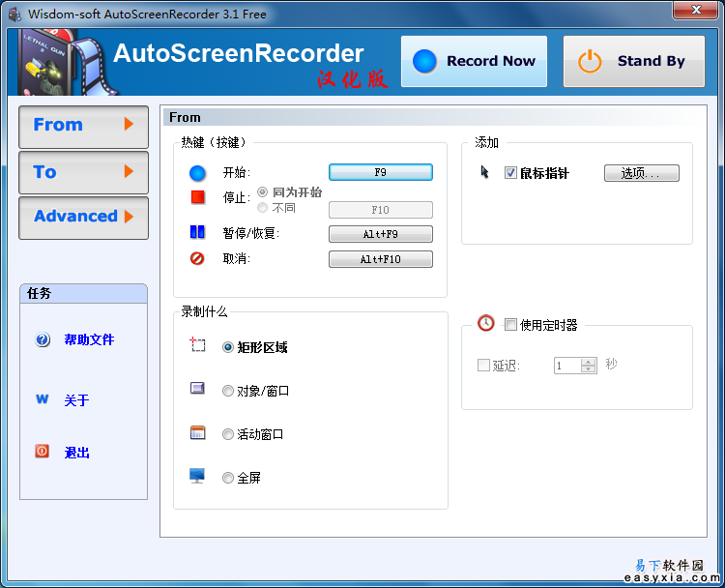Image resolution: width=725 pixels, height=588 pixels.
Task: Open the Advanced settings tab
Action: pos(83,218)
